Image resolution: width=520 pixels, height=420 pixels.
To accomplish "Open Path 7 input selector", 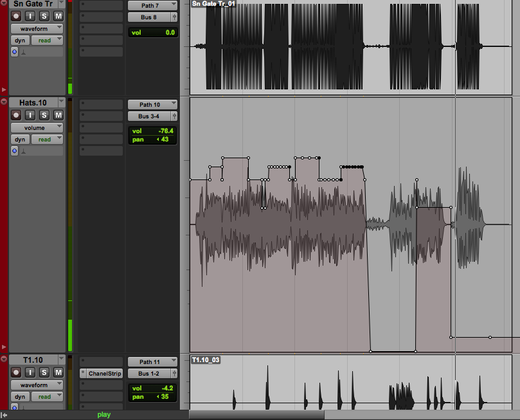I will [x=152, y=5].
